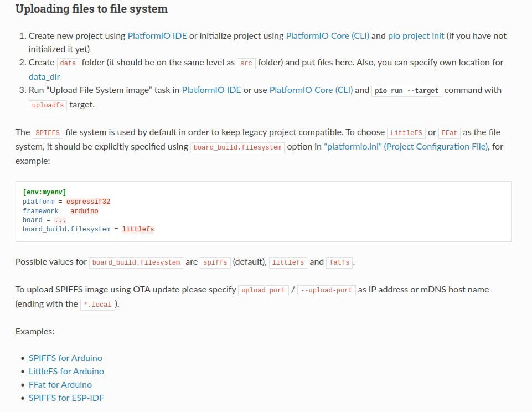Click the "pio run --target" inline code
Image resolution: width=532 pixels, height=412 pixels.
coord(406,90)
